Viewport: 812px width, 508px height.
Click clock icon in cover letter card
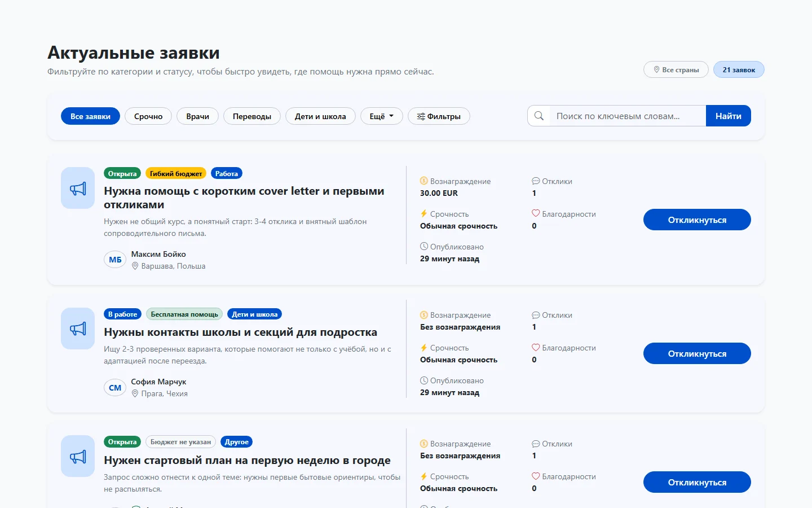[x=424, y=247]
